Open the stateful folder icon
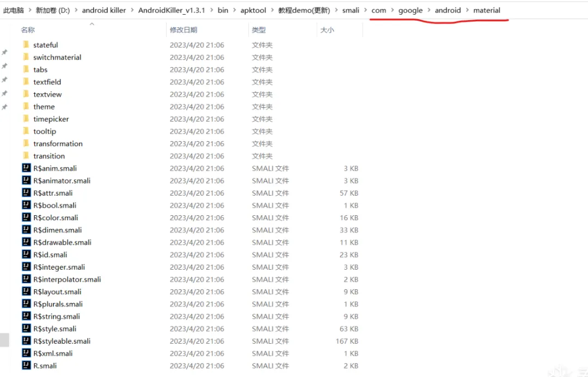This screenshot has width=588, height=377. pos(26,45)
